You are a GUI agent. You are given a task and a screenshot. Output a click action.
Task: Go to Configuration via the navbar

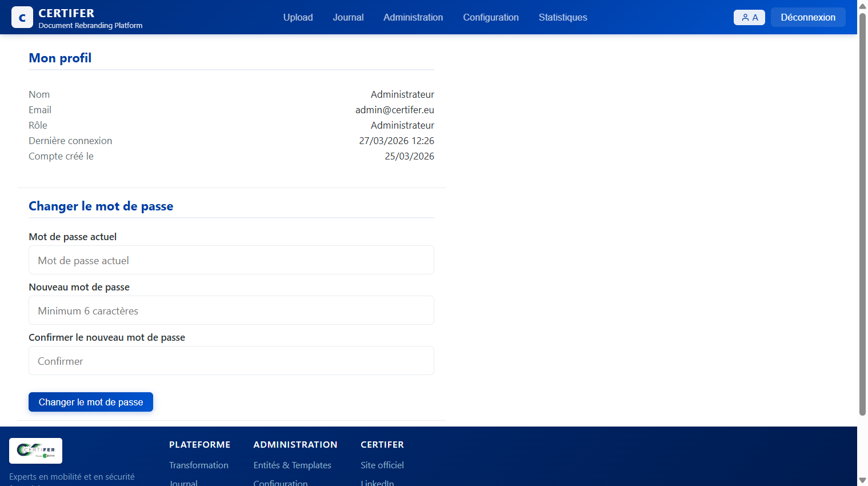coord(490,17)
